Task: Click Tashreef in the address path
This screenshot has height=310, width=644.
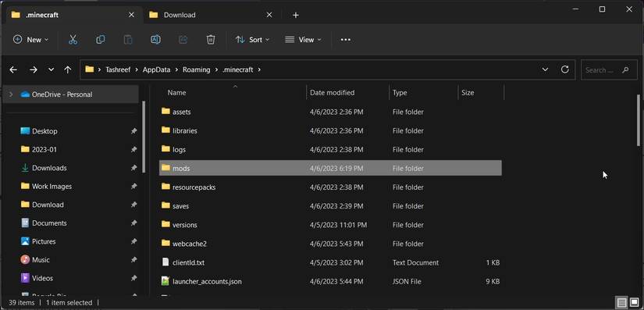Action: [118, 69]
